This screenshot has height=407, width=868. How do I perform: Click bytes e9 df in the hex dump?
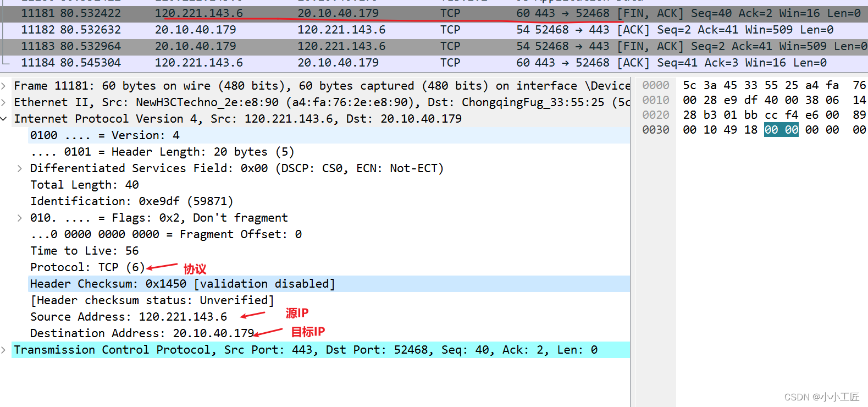click(740, 100)
